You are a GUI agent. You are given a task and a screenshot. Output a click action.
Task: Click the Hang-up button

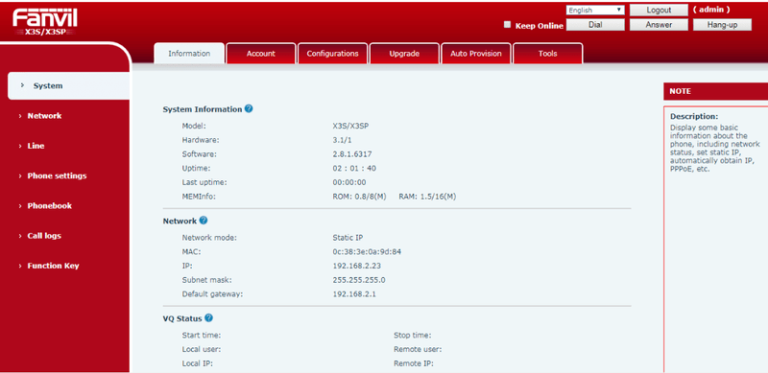click(x=722, y=25)
